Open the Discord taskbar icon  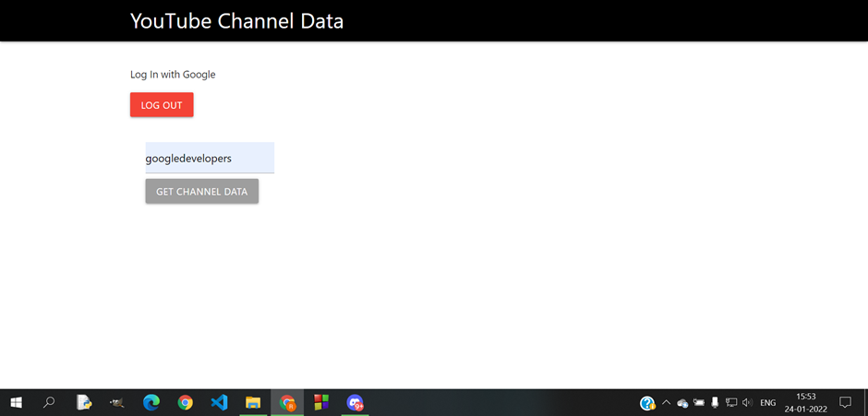355,403
